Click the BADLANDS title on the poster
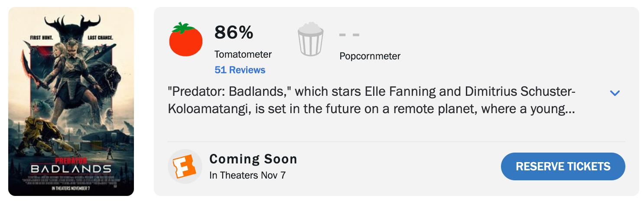Screen dimensions: 644x202 tap(71, 169)
